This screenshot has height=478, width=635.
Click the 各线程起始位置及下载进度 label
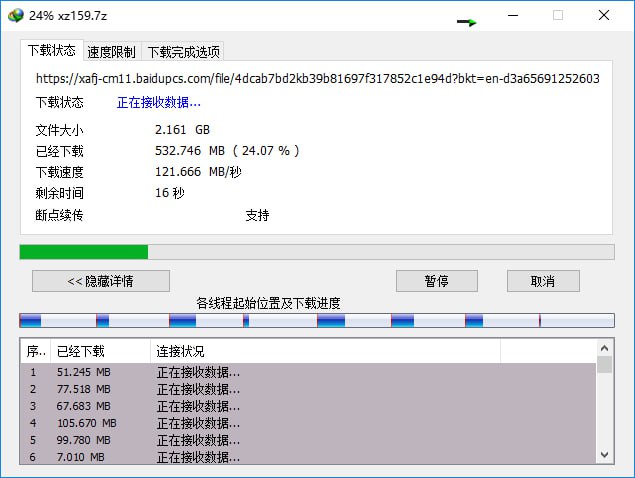(x=268, y=303)
